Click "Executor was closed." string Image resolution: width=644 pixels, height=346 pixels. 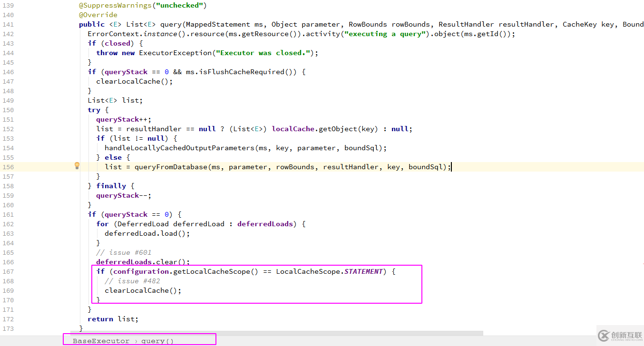pyautogui.click(x=263, y=53)
